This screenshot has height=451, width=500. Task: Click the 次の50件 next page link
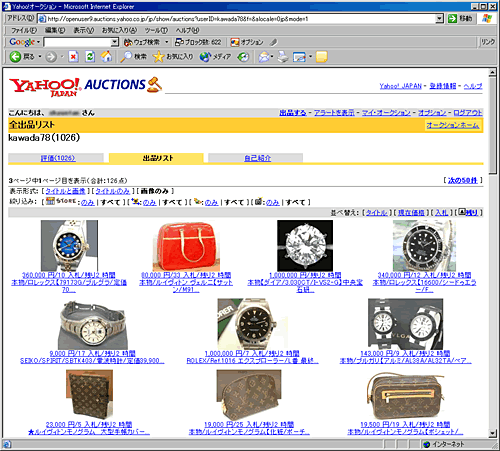click(x=463, y=180)
